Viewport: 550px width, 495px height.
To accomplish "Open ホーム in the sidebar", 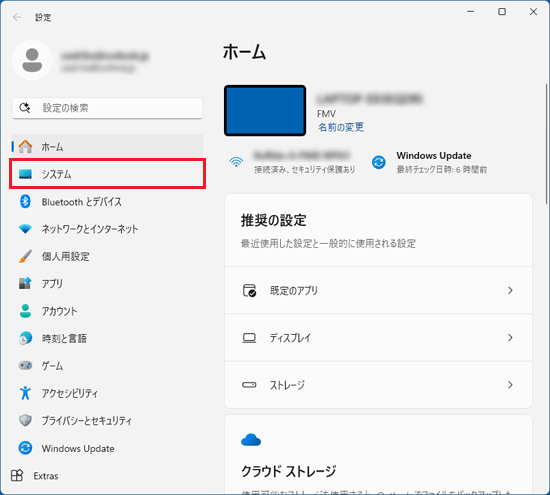I will coord(107,146).
